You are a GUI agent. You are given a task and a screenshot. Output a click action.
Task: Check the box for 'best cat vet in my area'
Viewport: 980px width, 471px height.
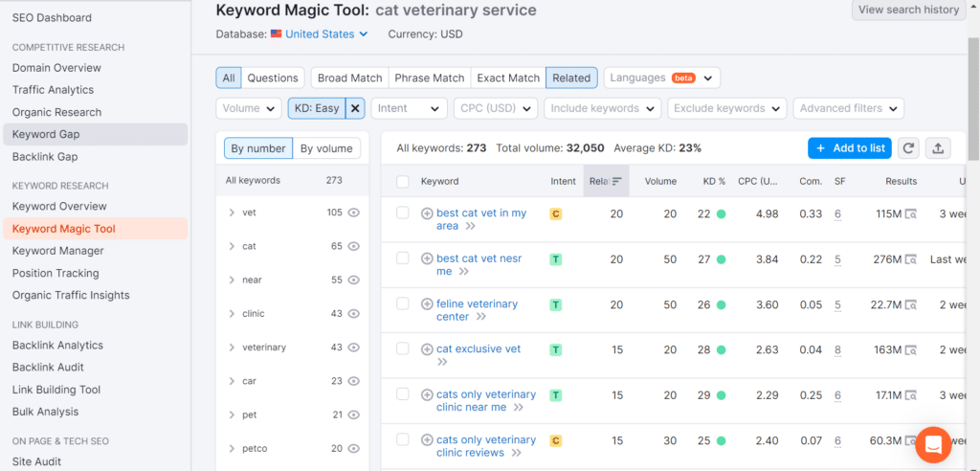tap(403, 213)
